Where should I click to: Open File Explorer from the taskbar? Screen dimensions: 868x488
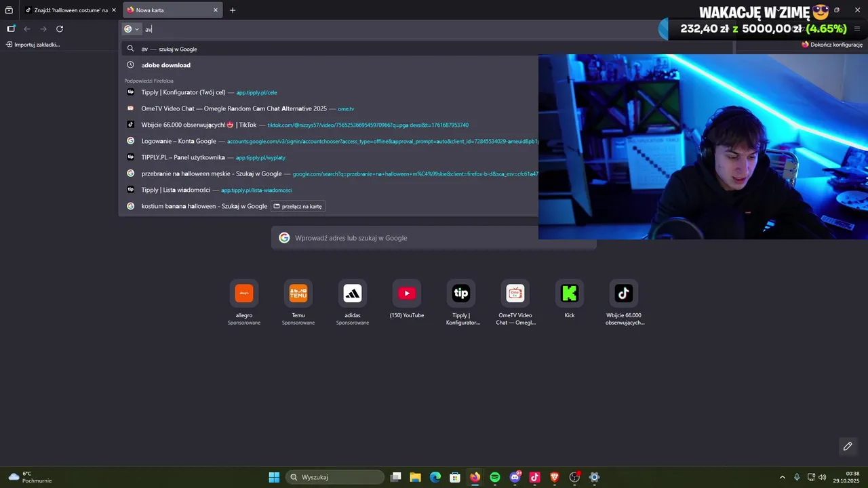tap(416, 477)
